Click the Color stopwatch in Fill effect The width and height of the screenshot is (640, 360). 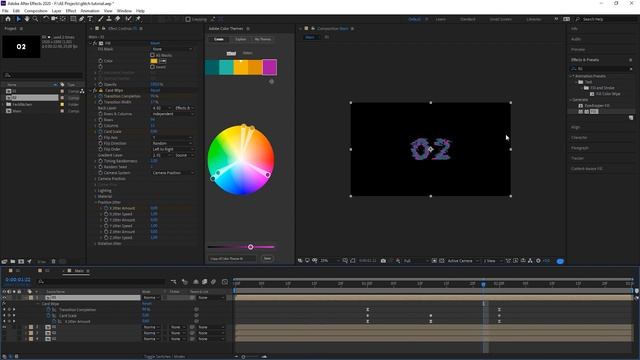click(x=100, y=61)
